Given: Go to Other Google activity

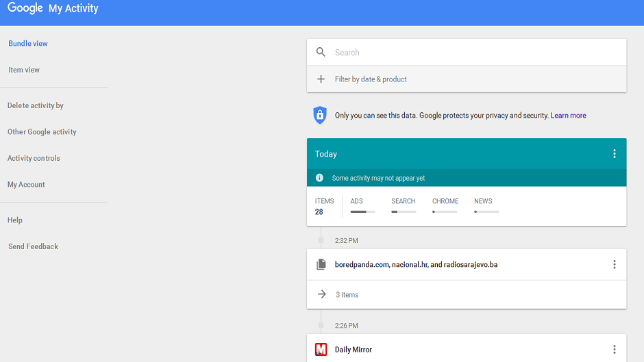Looking at the screenshot, I should 42,132.
